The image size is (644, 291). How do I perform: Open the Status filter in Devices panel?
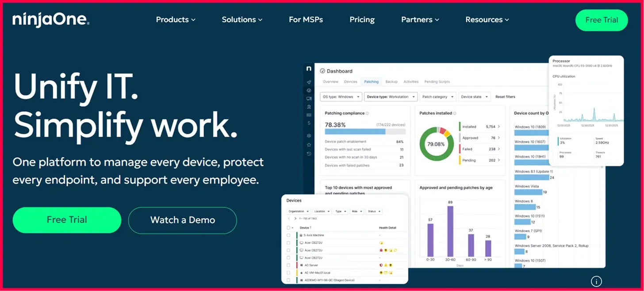tap(374, 211)
